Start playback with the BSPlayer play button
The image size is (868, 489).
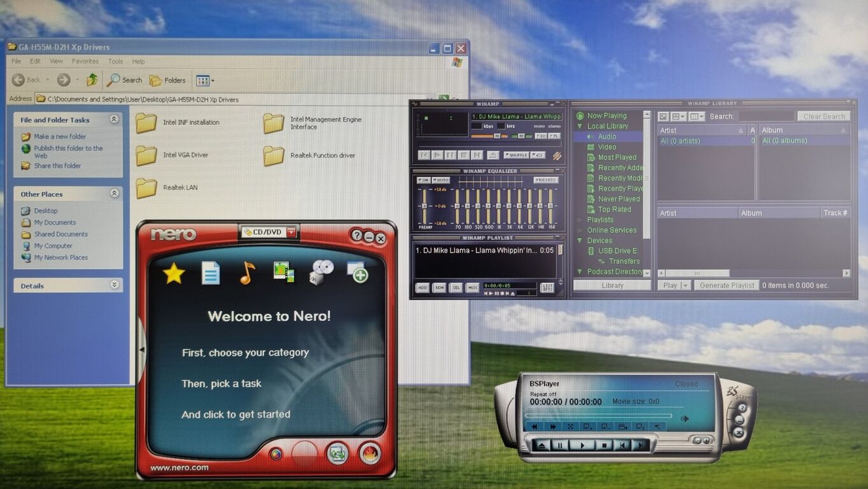582,445
